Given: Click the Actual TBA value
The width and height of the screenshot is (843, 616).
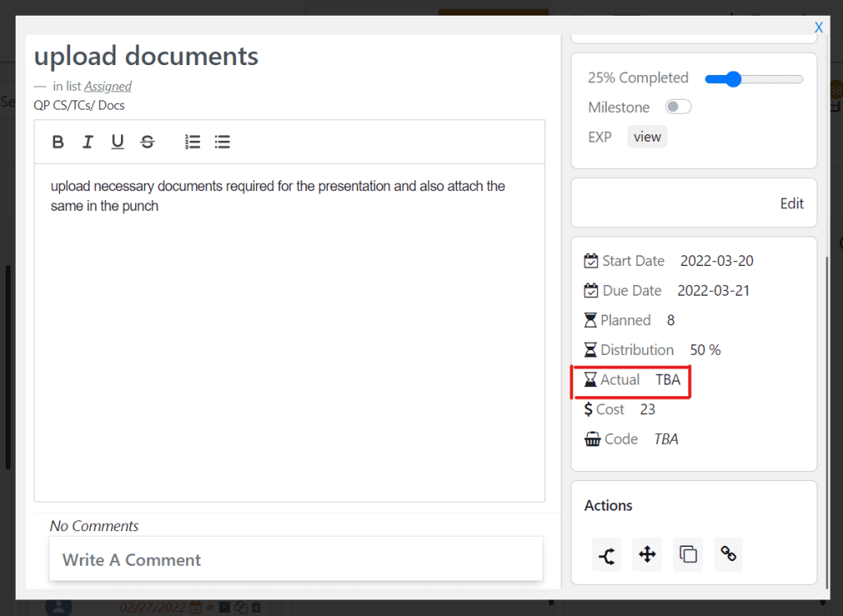Looking at the screenshot, I should click(x=668, y=380).
